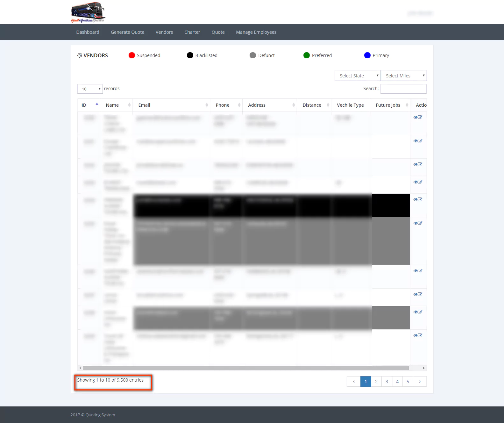The width and height of the screenshot is (504, 423).
Task: View details of the first vendor row
Action: click(x=415, y=117)
